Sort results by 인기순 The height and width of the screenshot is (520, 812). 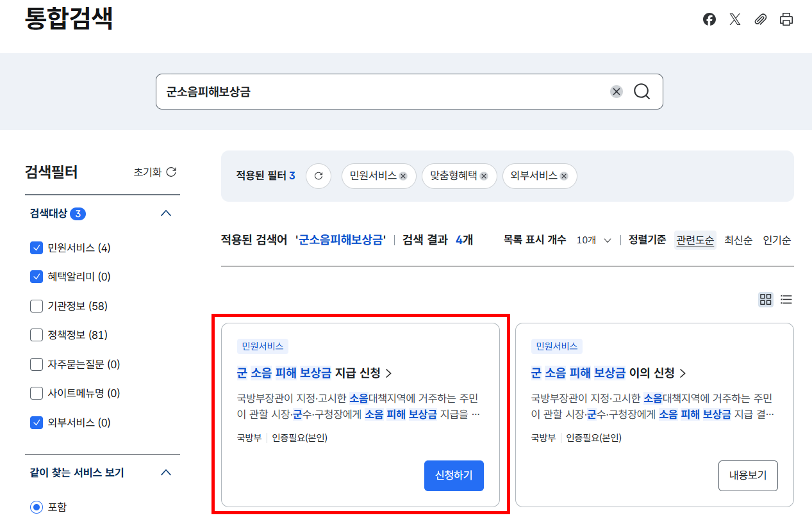(x=777, y=240)
